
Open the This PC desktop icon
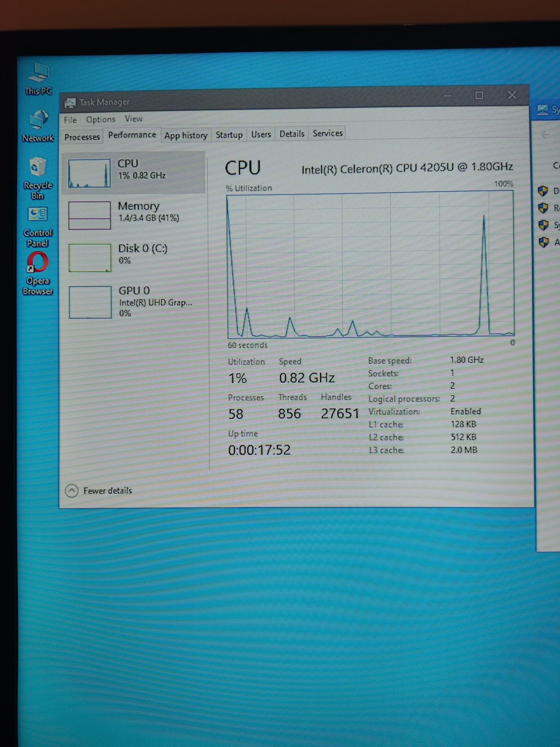38,78
